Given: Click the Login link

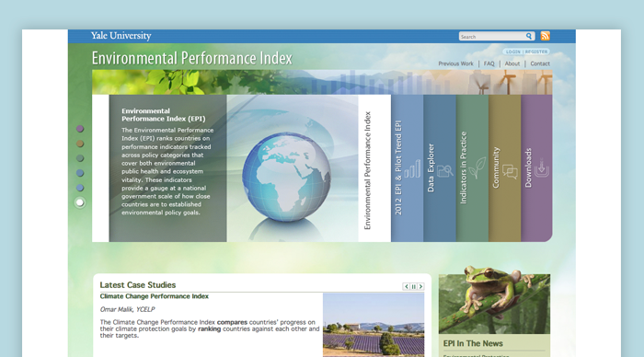Looking at the screenshot, I should 513,52.
